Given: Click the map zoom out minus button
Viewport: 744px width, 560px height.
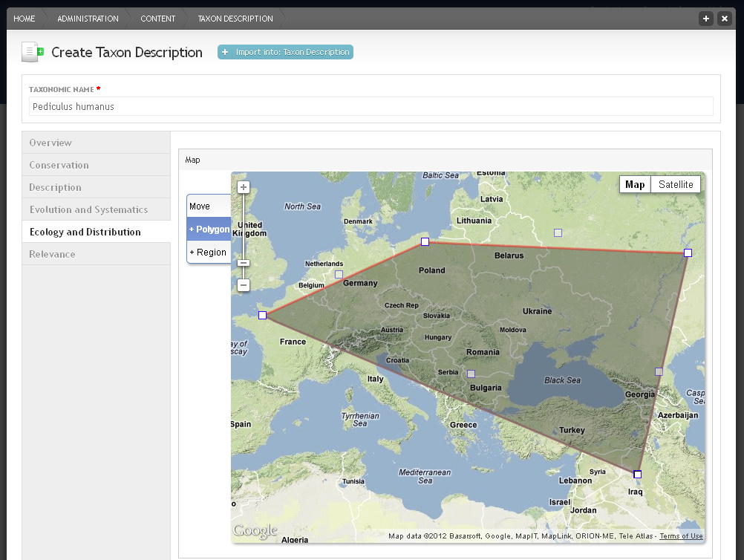Looking at the screenshot, I should [244, 285].
